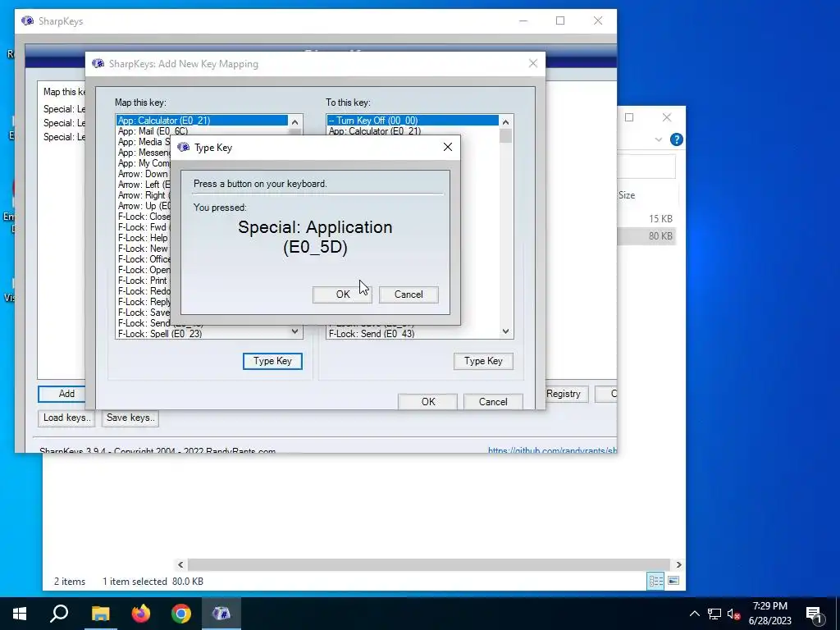Cancel the Type Key dialog
The height and width of the screenshot is (630, 840).
409,294
